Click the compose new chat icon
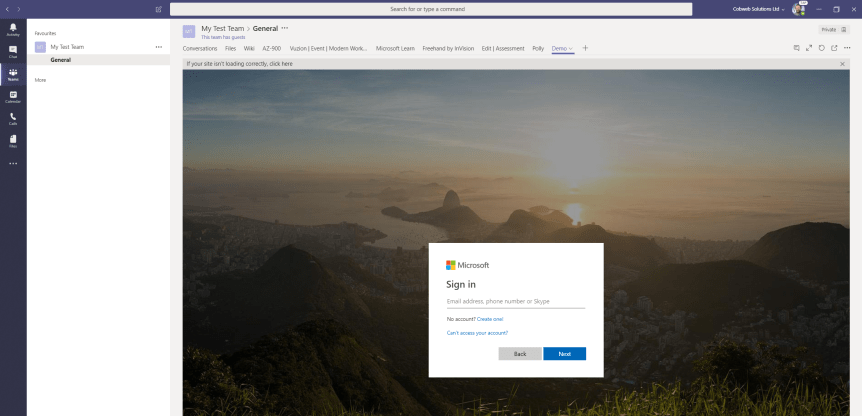The image size is (862, 416). click(x=159, y=9)
